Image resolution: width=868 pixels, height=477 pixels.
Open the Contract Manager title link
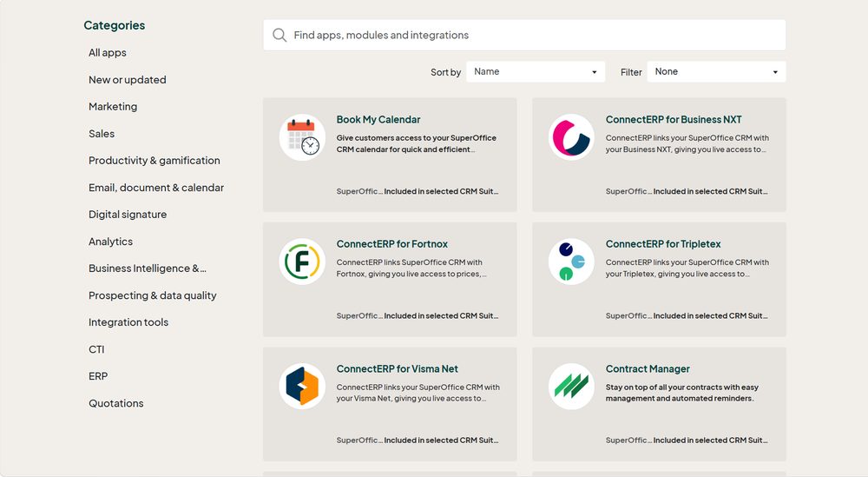click(x=648, y=368)
